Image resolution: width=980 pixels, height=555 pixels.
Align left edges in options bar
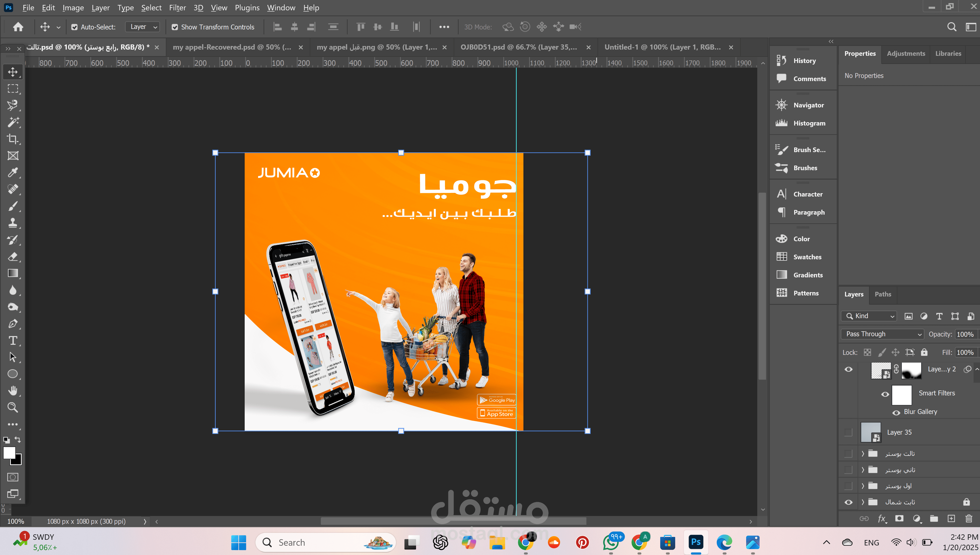(x=278, y=27)
